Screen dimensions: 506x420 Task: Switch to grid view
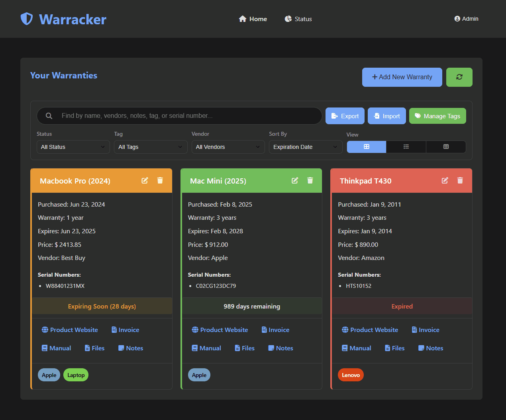coord(367,147)
